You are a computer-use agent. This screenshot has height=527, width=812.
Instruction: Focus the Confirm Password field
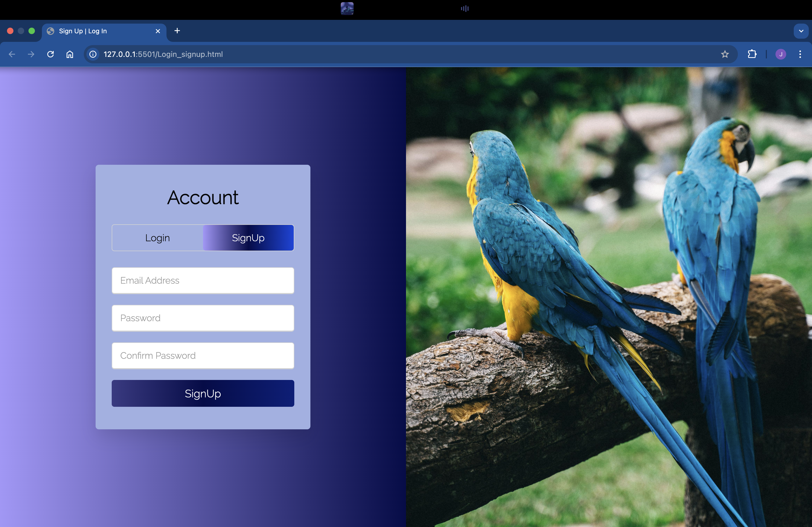pyautogui.click(x=203, y=356)
